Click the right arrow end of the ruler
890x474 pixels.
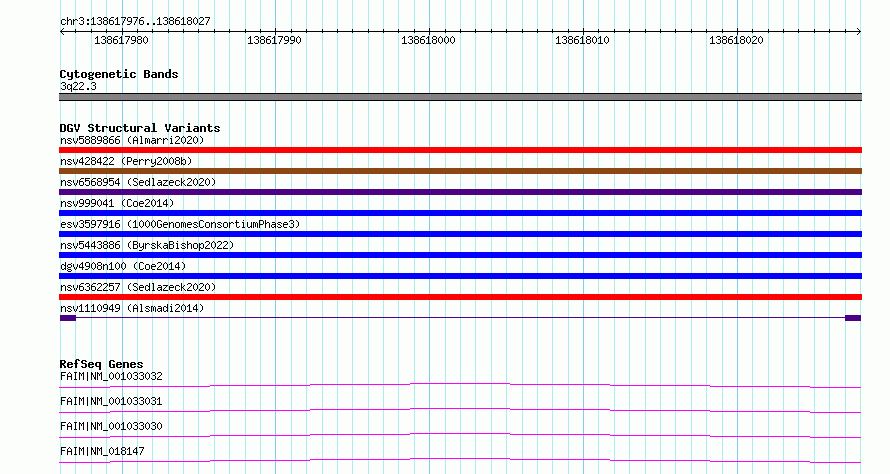pyautogui.click(x=859, y=32)
